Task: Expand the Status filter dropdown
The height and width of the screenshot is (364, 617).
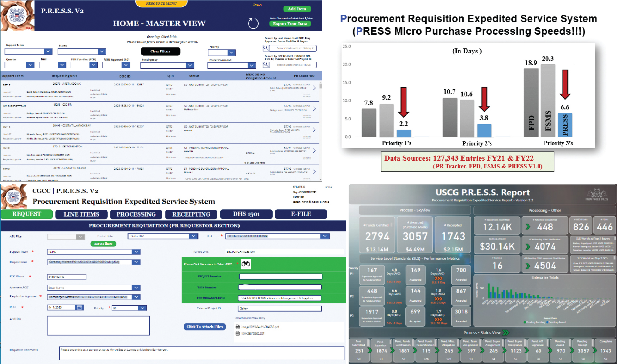Action: coord(102,51)
